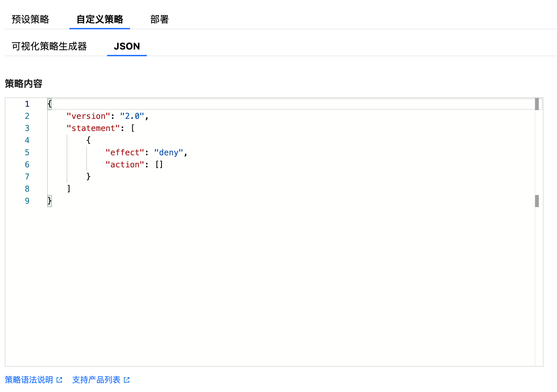Screen dimensions: 557x392
Task: Open the 支持产品列表 link
Action: (x=96, y=380)
